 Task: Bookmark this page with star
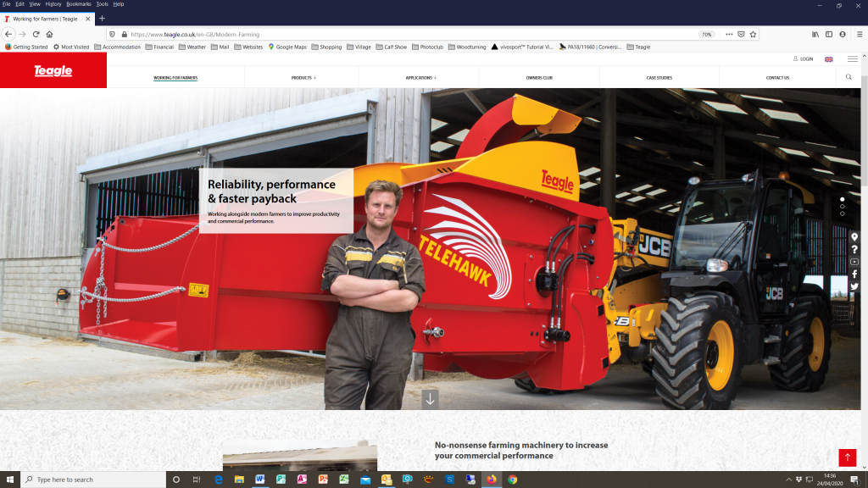point(753,34)
